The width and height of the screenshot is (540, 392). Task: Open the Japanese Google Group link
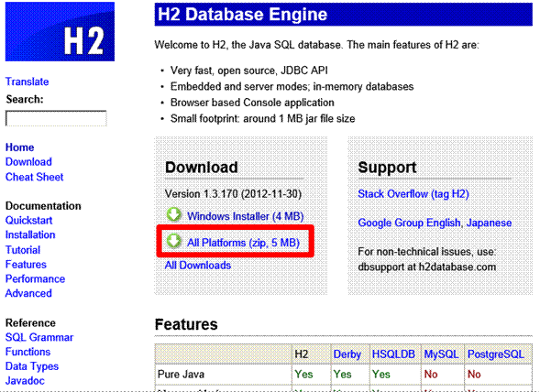tap(489, 223)
